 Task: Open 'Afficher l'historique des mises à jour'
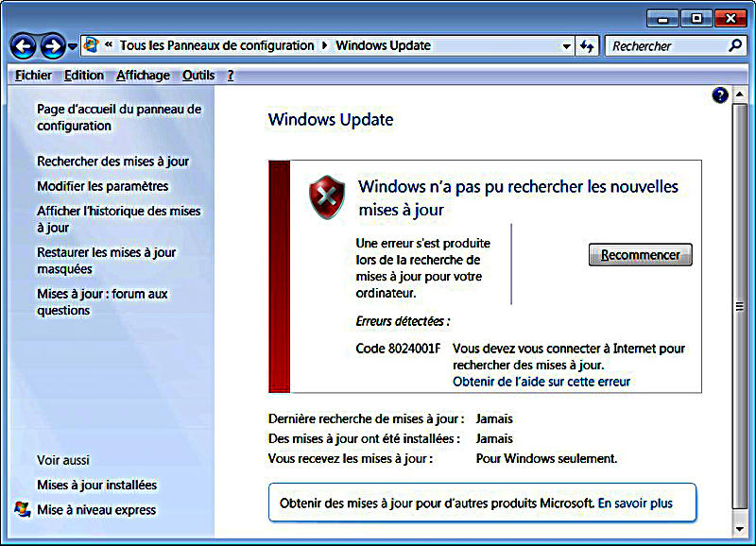pos(119,219)
